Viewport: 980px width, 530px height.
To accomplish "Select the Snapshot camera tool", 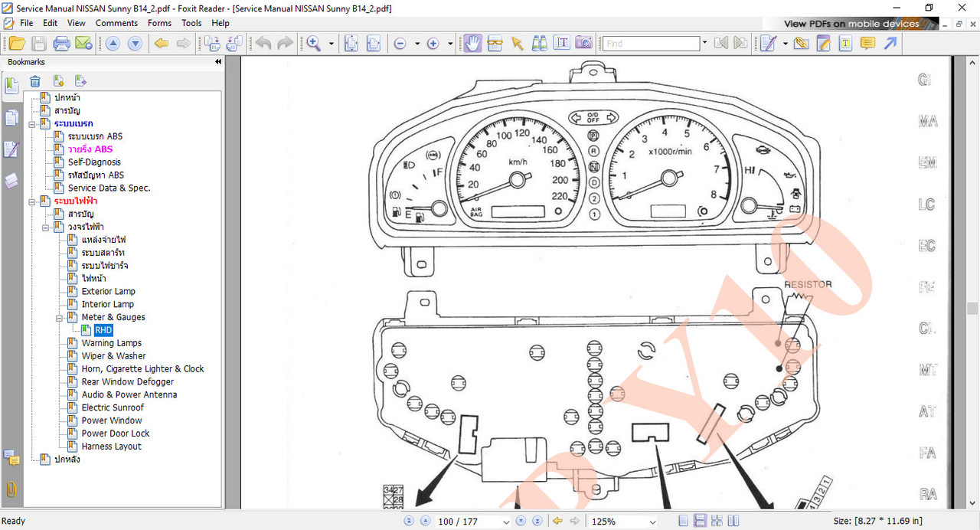I will (x=583, y=44).
